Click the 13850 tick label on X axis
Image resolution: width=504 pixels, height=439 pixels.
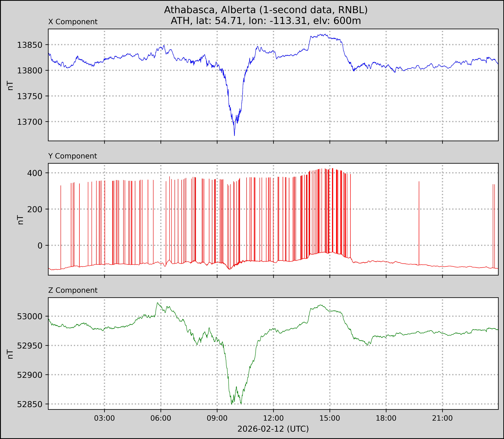[30, 45]
